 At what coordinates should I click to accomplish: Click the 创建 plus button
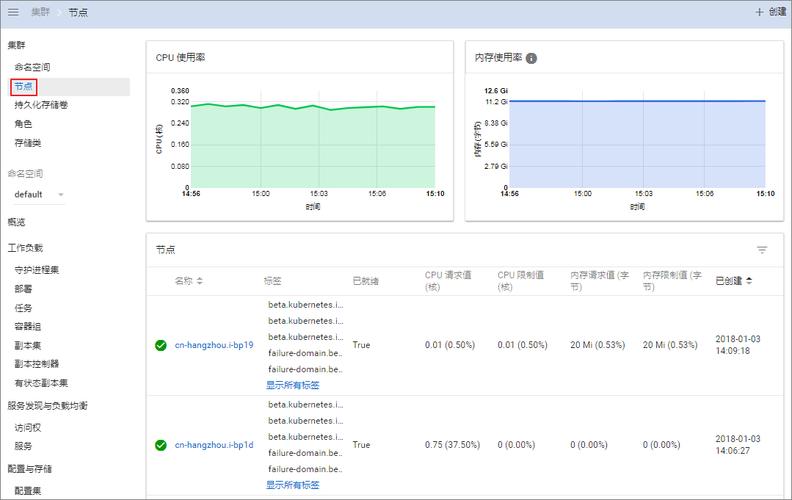click(x=771, y=12)
